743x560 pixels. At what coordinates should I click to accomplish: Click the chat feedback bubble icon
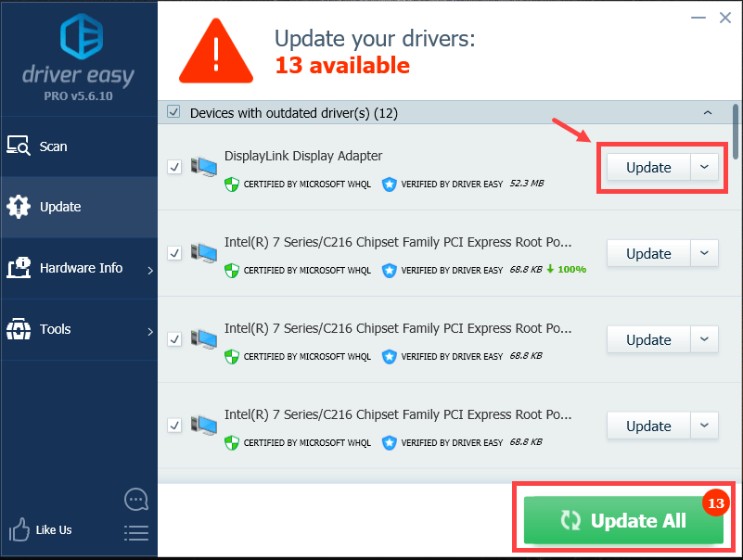[136, 500]
